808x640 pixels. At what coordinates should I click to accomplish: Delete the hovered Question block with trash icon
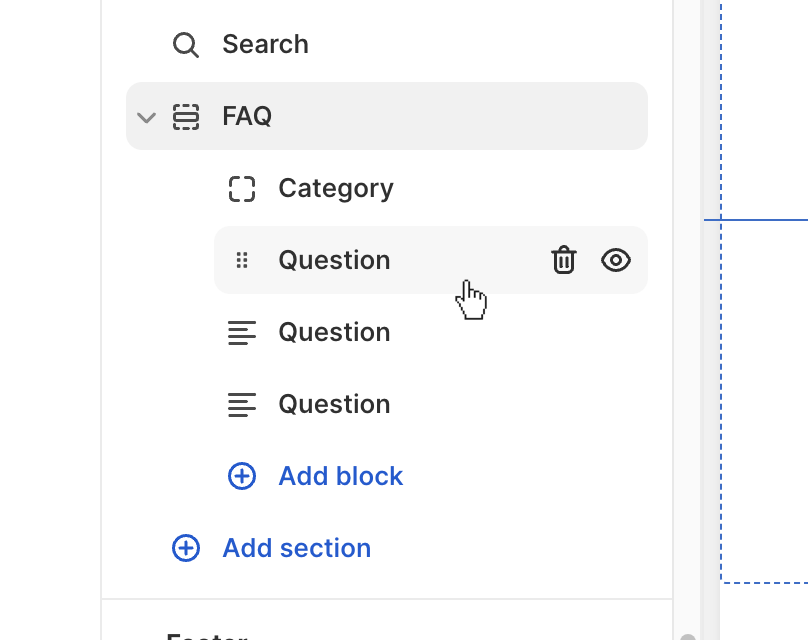click(x=564, y=260)
